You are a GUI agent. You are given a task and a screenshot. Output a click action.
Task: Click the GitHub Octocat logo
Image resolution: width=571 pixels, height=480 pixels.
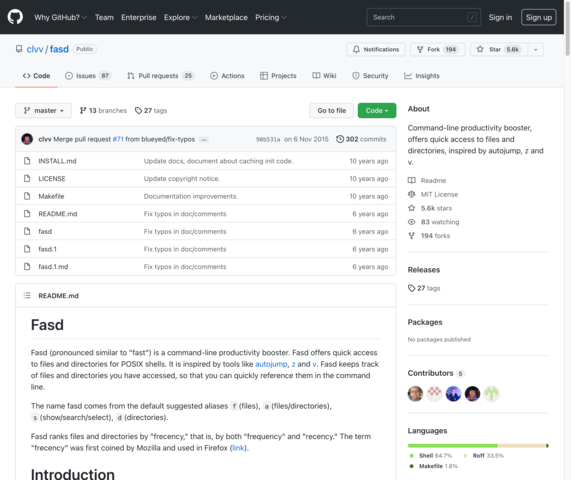click(15, 17)
